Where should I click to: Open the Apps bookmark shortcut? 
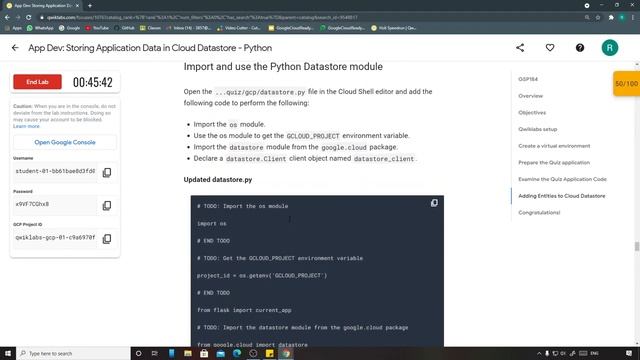click(13, 28)
